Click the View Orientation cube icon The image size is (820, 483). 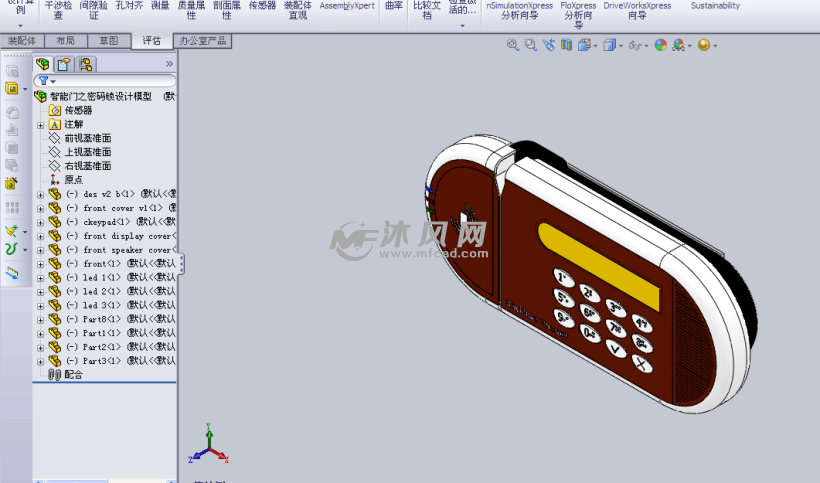(584, 45)
